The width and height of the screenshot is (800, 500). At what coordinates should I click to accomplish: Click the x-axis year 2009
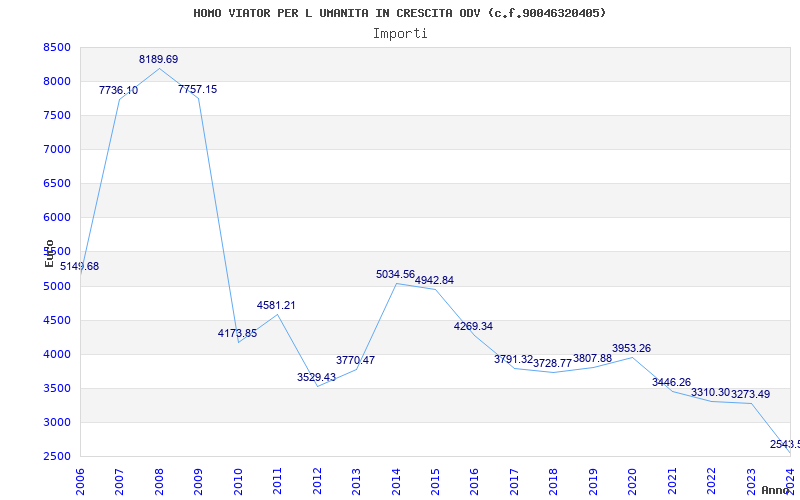[x=198, y=482]
